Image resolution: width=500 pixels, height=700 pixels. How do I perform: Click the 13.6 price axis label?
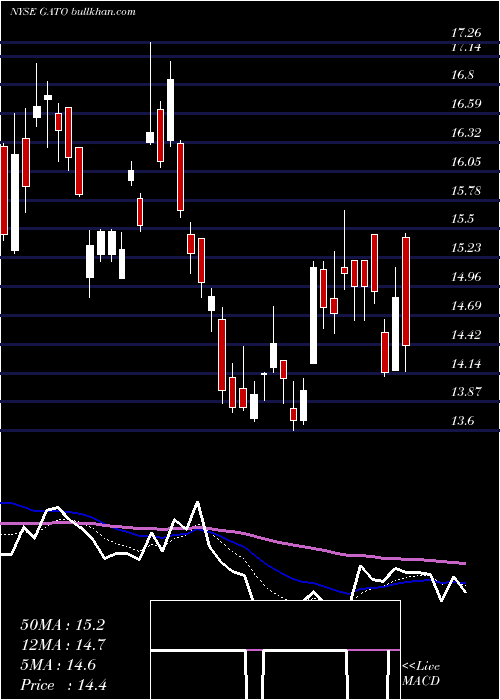pos(462,421)
